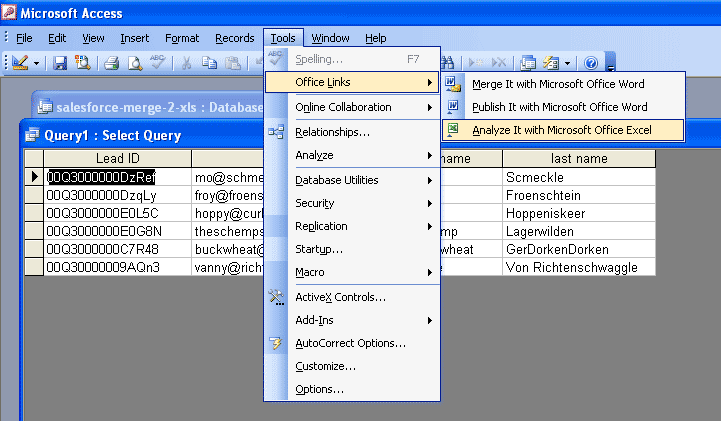Click the Analyze with Excel icon
The width and height of the screenshot is (721, 421).
pos(453,130)
